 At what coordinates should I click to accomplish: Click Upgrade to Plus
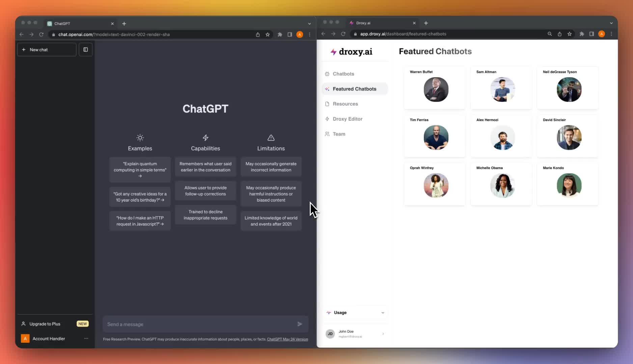pyautogui.click(x=55, y=324)
